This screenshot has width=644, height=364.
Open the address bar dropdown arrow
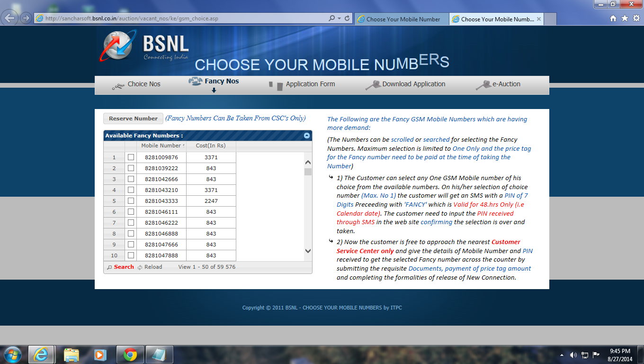(x=339, y=18)
